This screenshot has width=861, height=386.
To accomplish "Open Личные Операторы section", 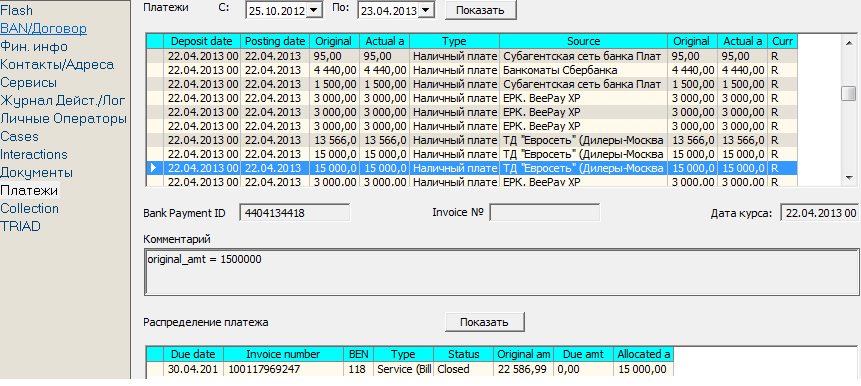I will pyautogui.click(x=64, y=119).
